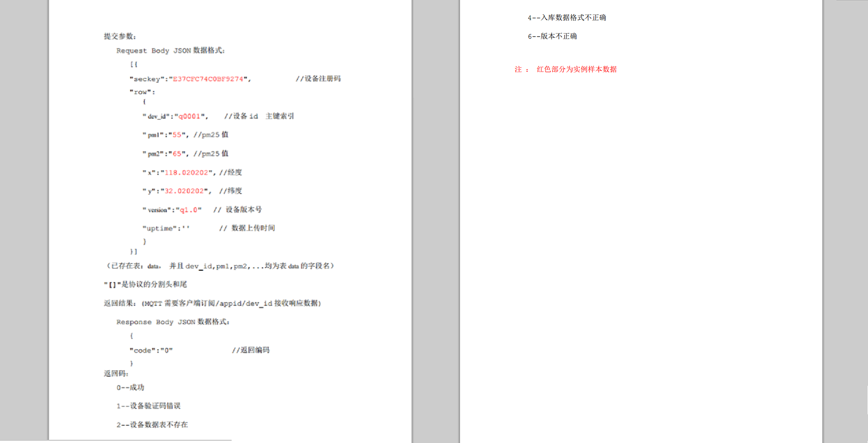Click the Request Body JSON 数据格式 line

(x=170, y=50)
